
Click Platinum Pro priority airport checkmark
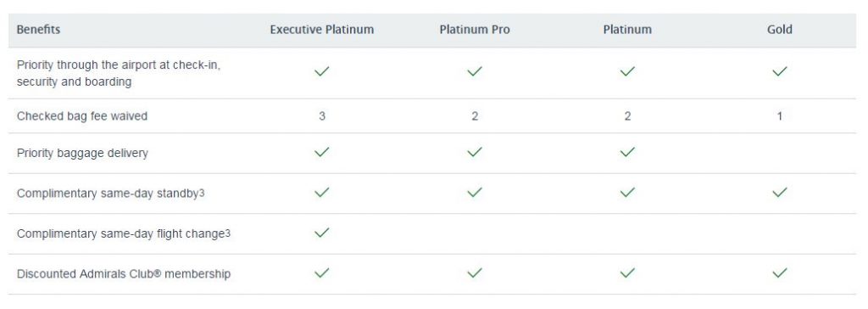point(475,71)
